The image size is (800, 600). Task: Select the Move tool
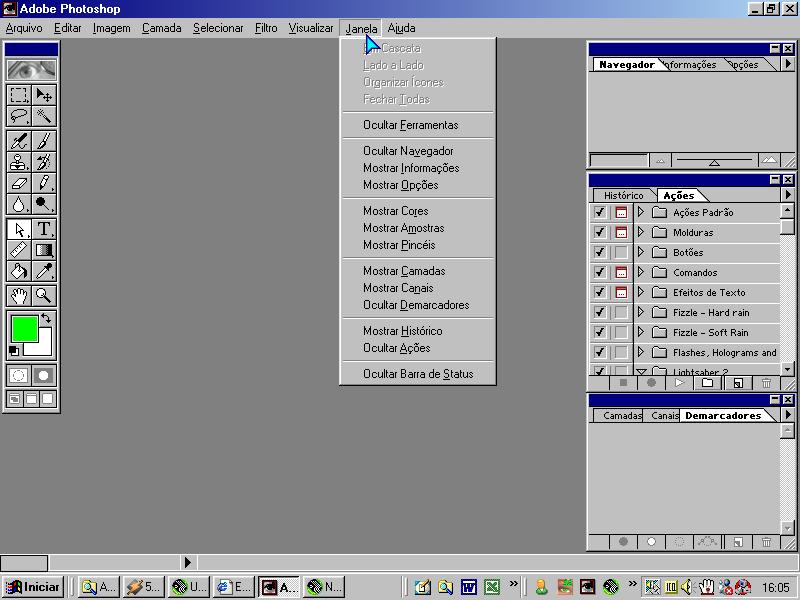[x=44, y=95]
